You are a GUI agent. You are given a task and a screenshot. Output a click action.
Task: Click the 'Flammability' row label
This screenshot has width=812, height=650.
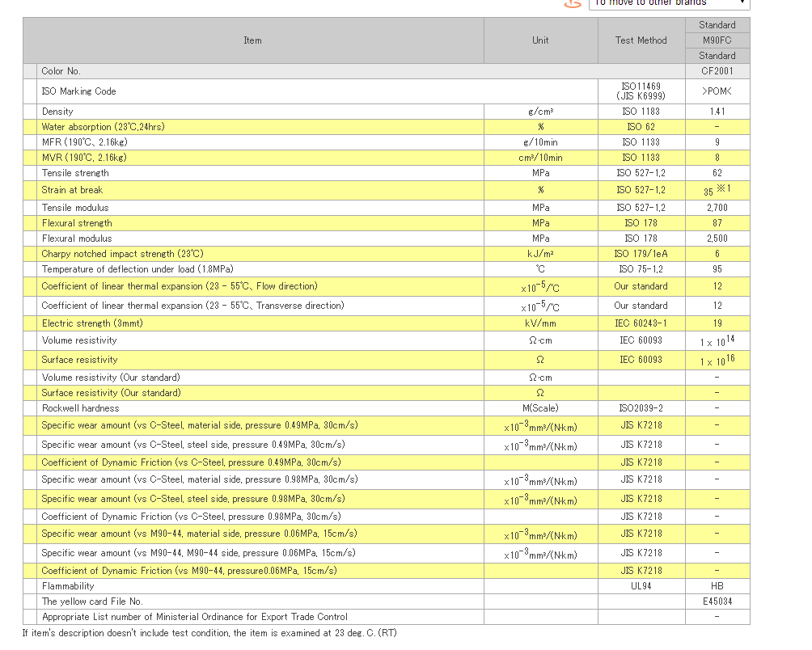click(x=68, y=586)
